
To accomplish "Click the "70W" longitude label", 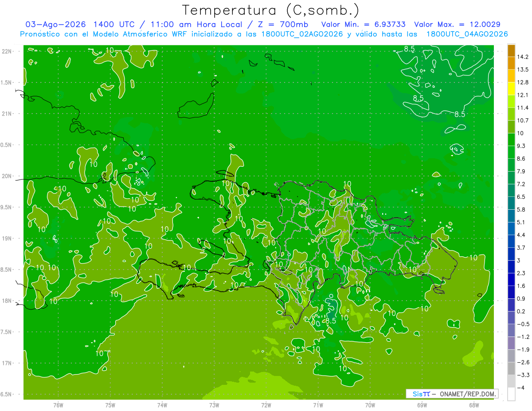I will click(370, 405).
